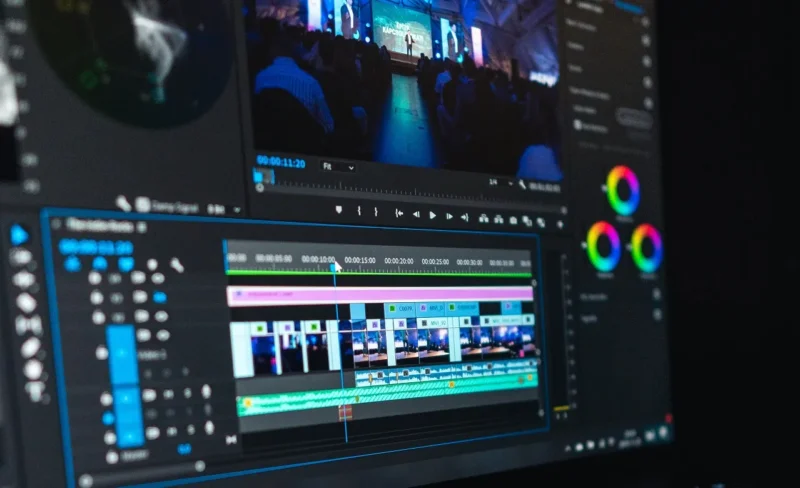The image size is (800, 488).
Task: Click the Shadows color wheel
Action: (604, 246)
